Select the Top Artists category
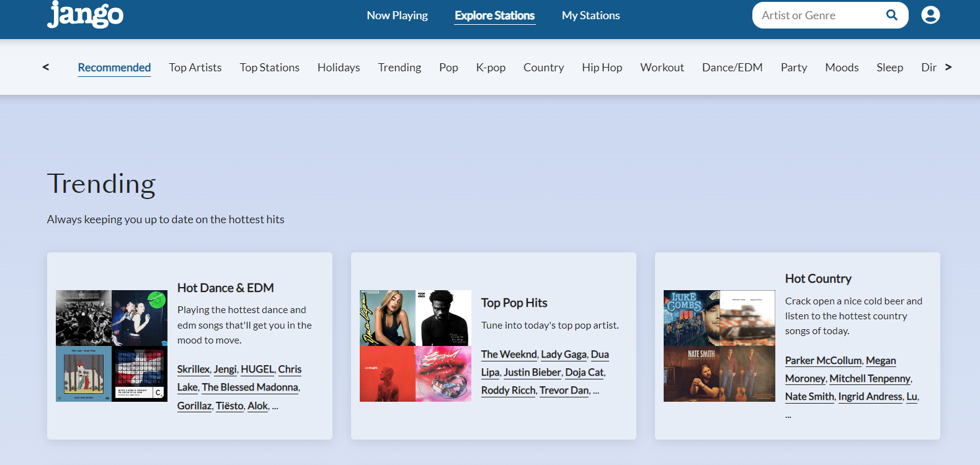The height and width of the screenshot is (465, 980). [x=195, y=68]
